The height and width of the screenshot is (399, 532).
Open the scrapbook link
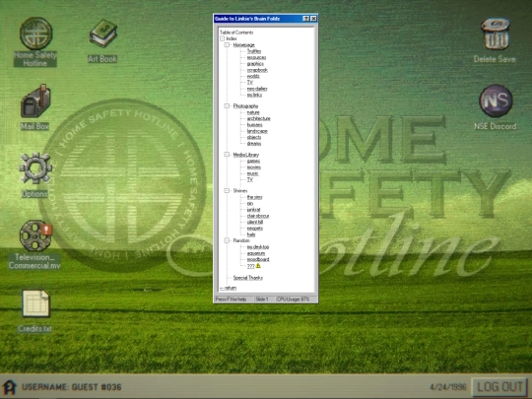tap(257, 70)
